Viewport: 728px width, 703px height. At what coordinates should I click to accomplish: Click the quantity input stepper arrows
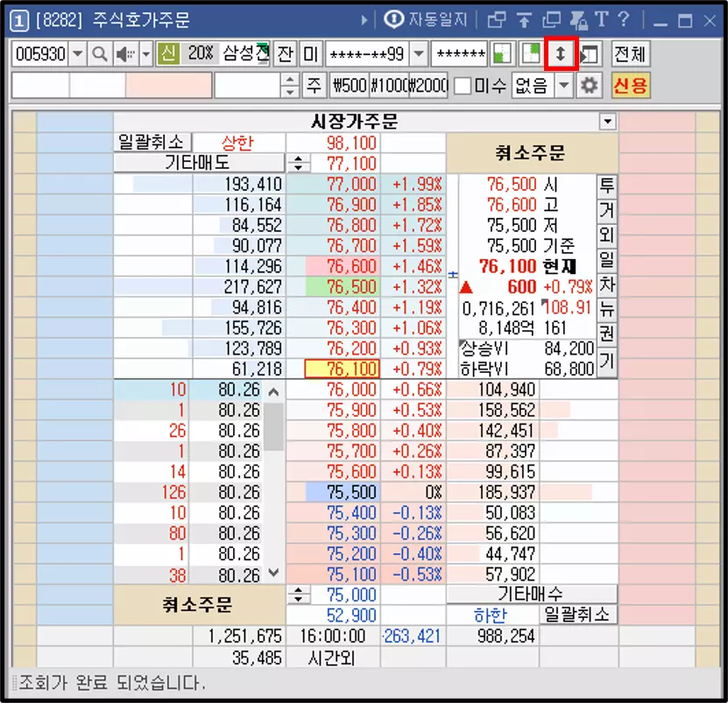[290, 86]
